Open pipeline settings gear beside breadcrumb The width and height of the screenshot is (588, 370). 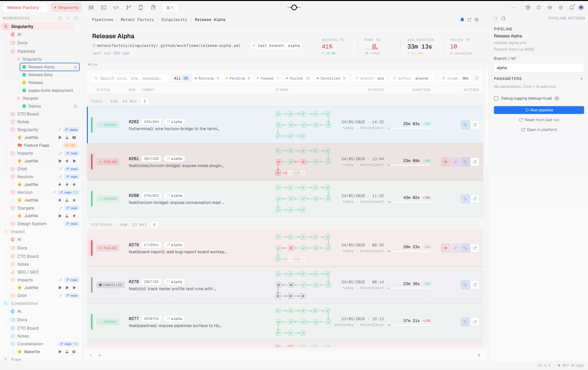tap(477, 20)
